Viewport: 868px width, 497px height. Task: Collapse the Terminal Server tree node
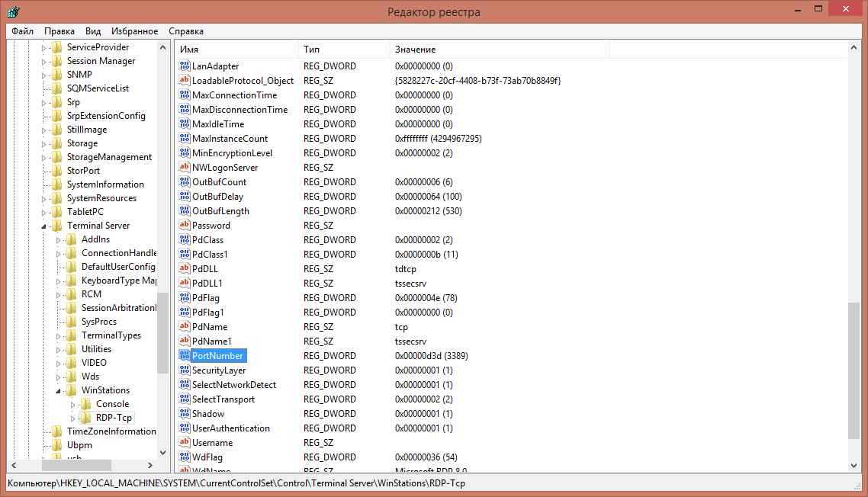(44, 226)
